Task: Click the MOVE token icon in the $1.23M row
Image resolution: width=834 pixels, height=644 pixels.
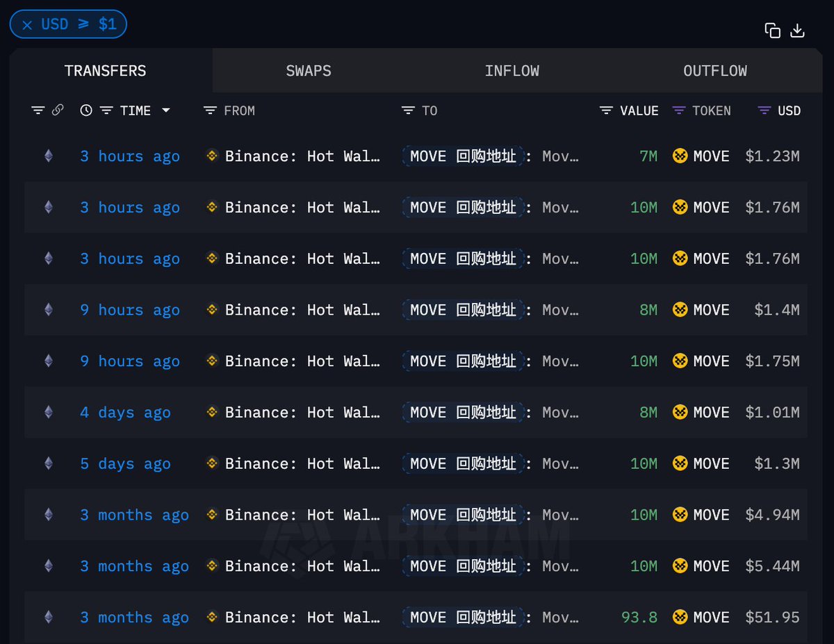Action: click(680, 156)
